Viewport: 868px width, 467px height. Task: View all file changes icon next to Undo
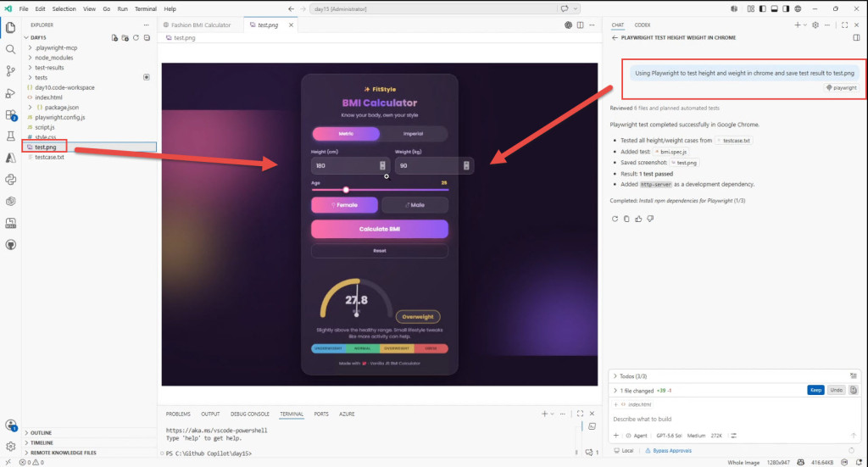(x=853, y=390)
